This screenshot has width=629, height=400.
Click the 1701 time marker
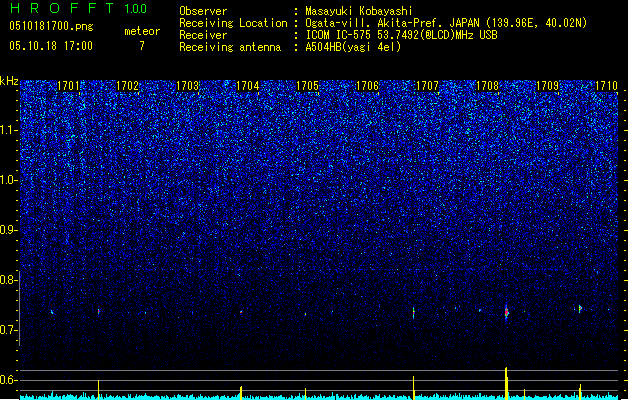coord(68,86)
